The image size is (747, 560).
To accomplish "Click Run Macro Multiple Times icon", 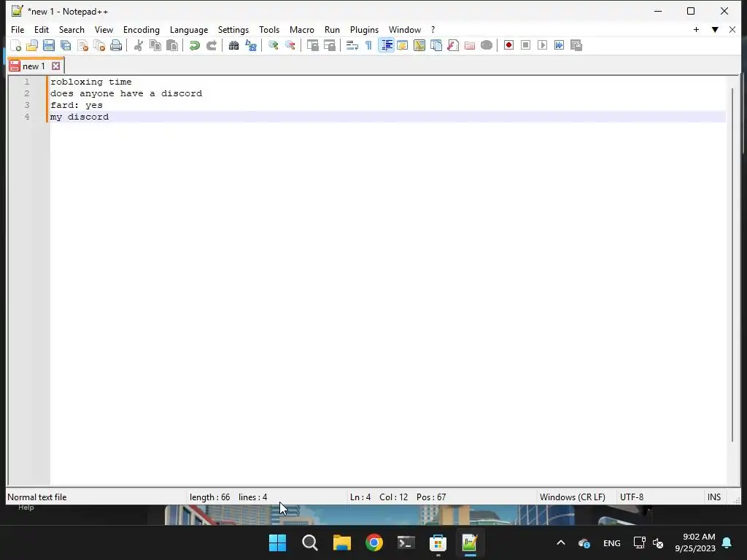I will (560, 45).
